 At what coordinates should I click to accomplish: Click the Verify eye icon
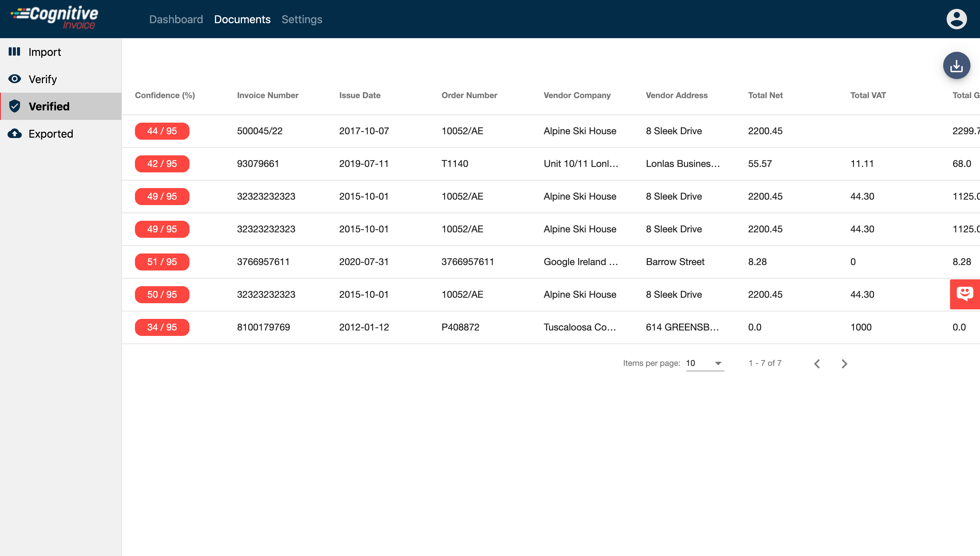pos(15,79)
